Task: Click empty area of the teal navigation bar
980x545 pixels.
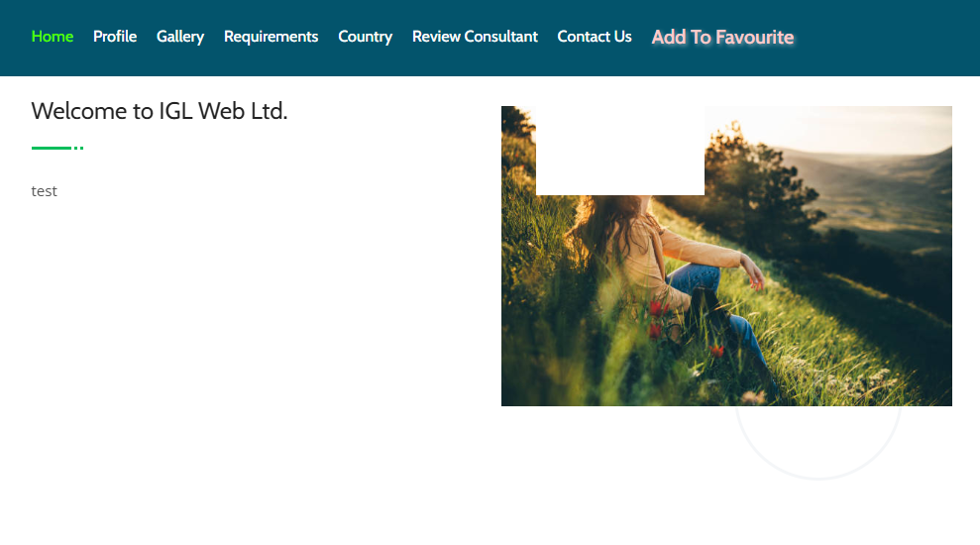Action: pos(888,38)
